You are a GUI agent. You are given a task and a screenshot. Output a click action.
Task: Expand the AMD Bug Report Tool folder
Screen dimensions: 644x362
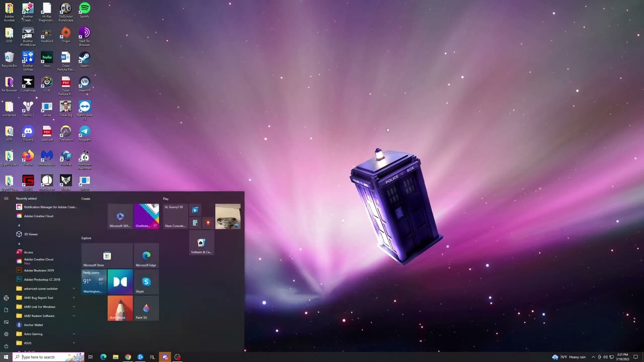pyautogui.click(x=46, y=298)
